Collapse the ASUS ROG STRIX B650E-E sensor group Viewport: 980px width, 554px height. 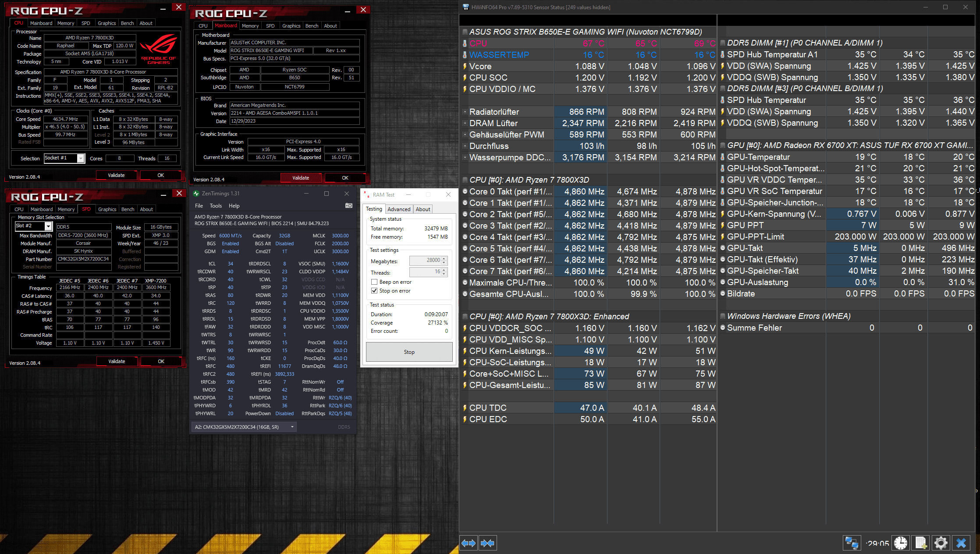click(x=465, y=32)
